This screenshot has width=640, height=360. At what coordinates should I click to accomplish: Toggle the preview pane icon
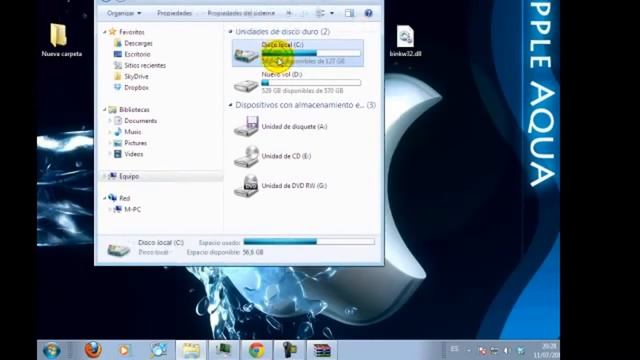tap(349, 13)
